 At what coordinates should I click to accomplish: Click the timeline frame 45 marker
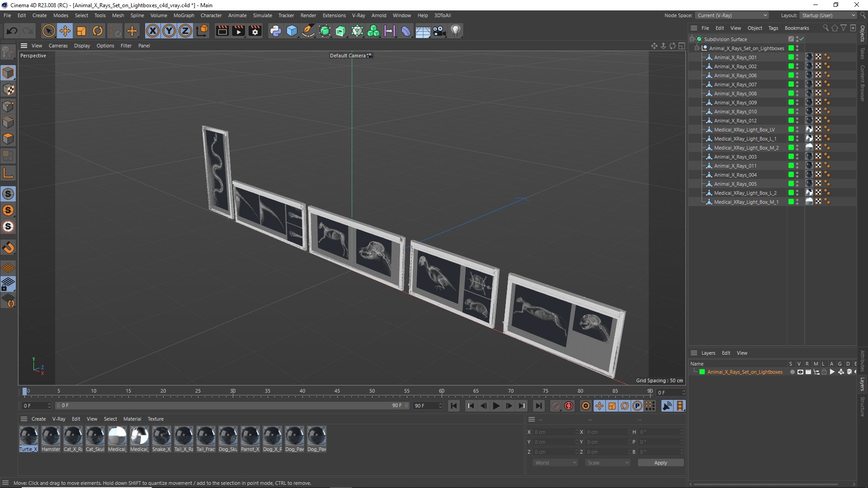[337, 391]
